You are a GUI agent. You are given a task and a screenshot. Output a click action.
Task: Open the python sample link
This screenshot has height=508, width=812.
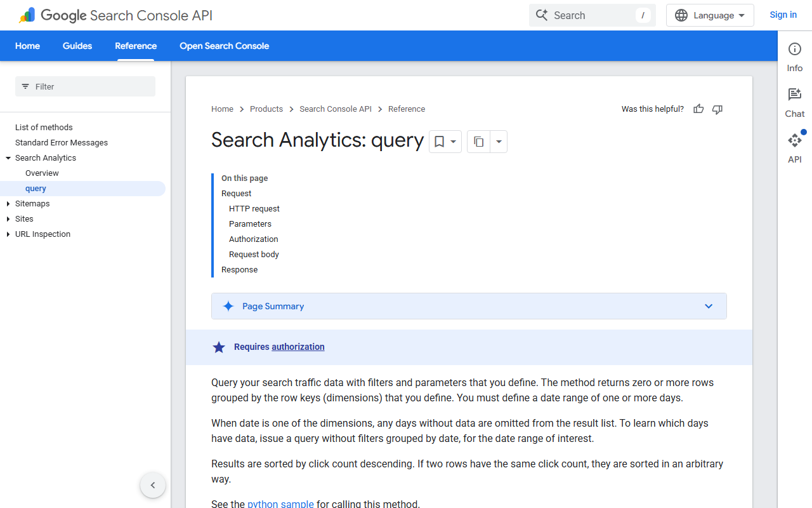[x=280, y=504]
